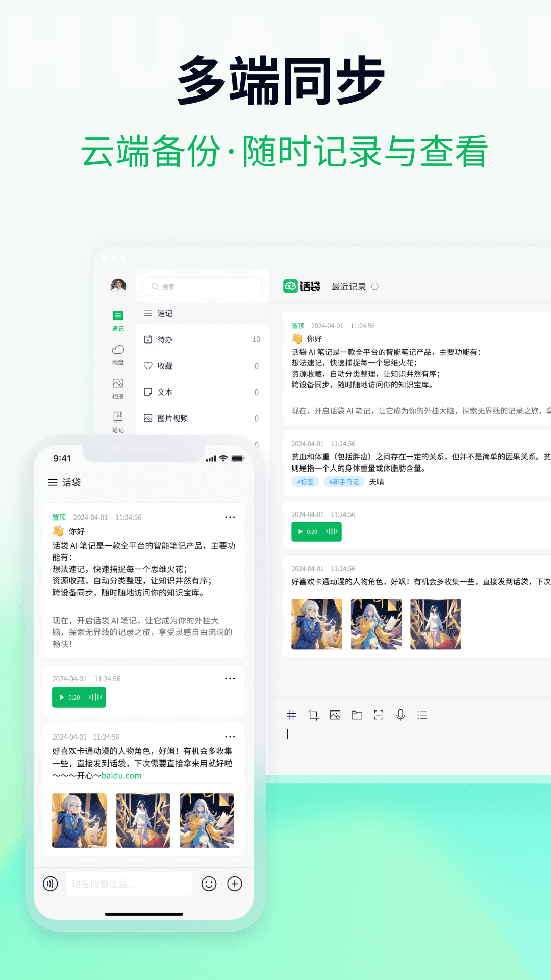551x980 pixels.
Task: Select the 文本 list row
Action: [203, 392]
